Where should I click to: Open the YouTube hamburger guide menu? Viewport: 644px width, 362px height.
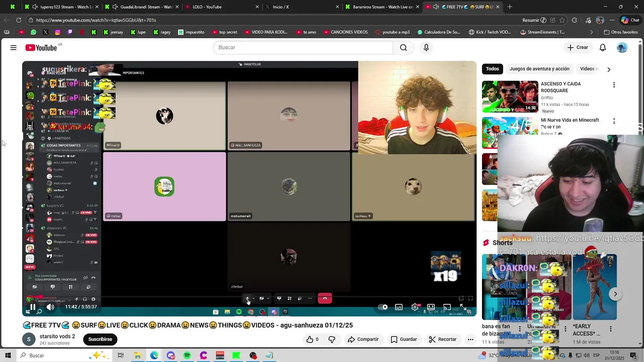pyautogui.click(x=14, y=48)
